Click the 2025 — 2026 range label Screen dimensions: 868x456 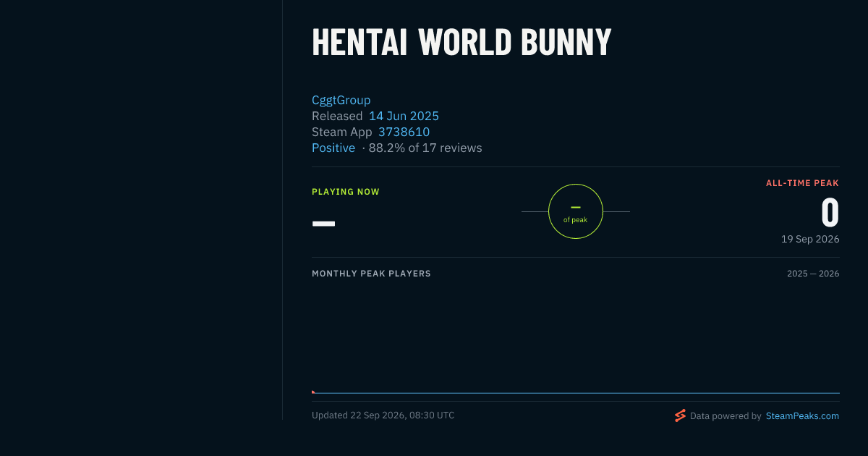coord(813,274)
